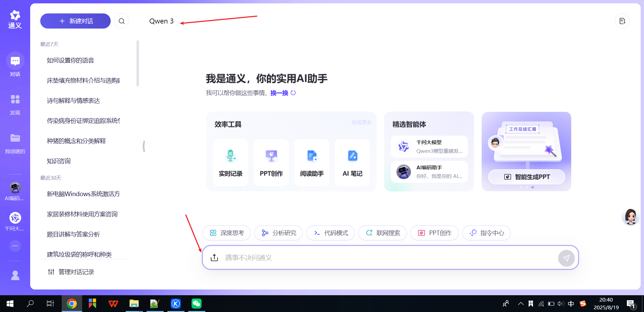Open the 千问大 agent in the left sidebar

click(x=15, y=222)
